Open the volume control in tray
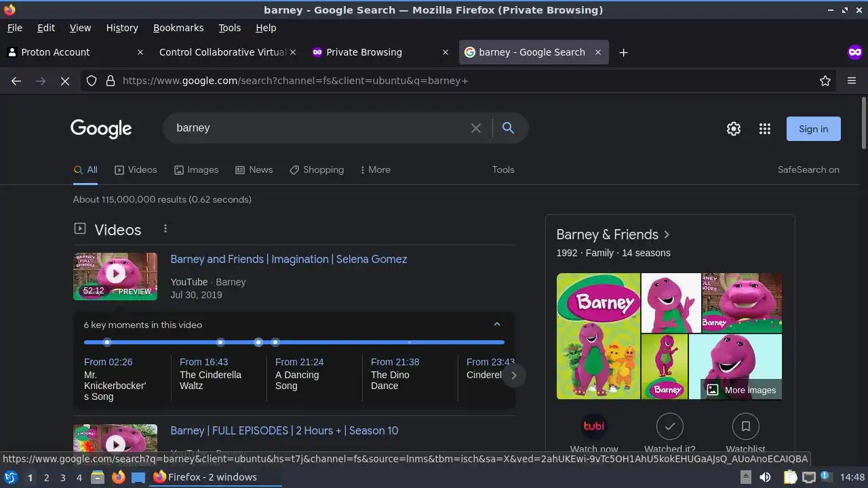The image size is (868, 488). click(765, 477)
